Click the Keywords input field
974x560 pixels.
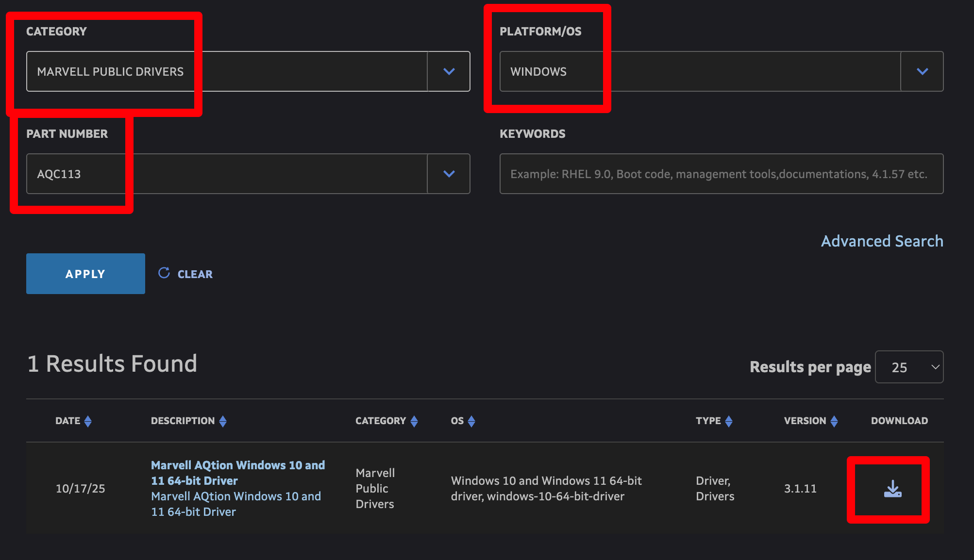tap(721, 174)
